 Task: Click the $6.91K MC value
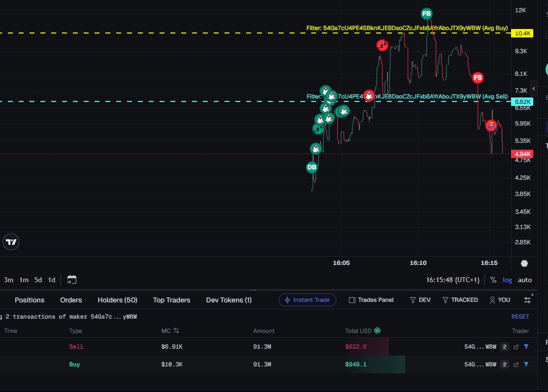pos(172,347)
